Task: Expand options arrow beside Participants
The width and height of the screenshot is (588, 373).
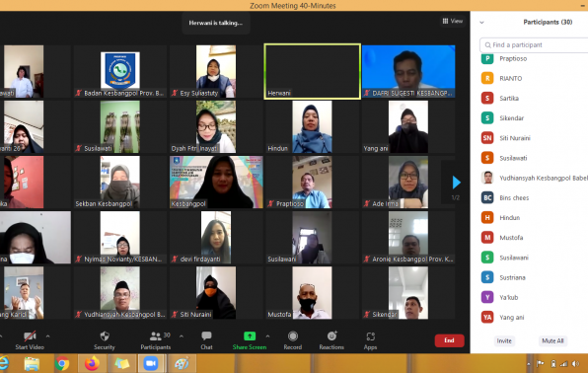Action: click(x=182, y=336)
